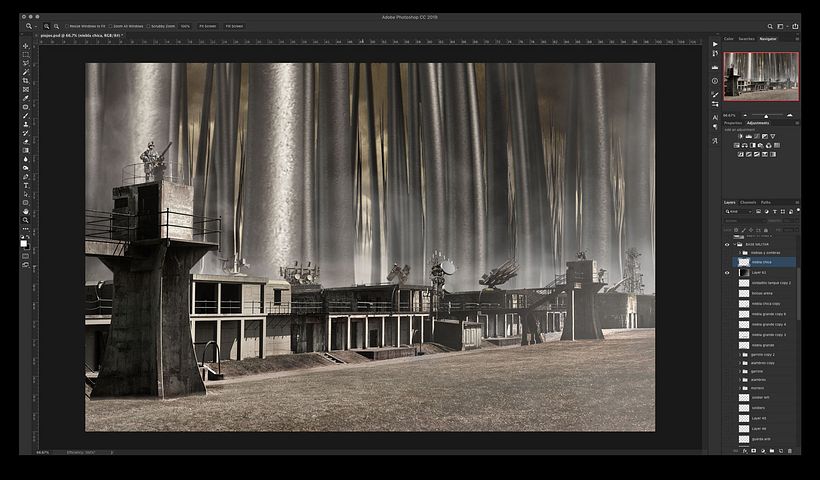Select the pisjes.psd document tab
The image size is (820, 480).
point(82,35)
